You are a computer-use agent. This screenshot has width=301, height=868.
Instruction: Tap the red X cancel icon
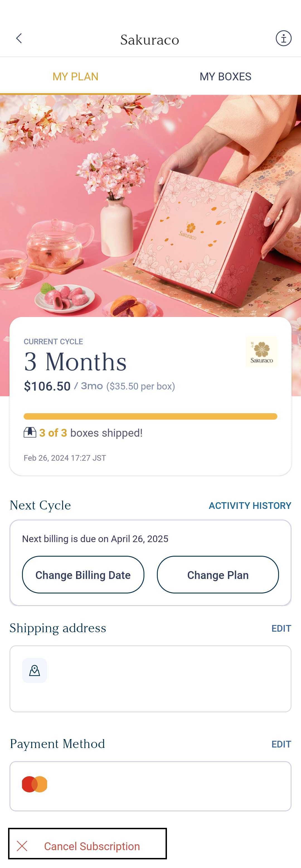[22, 846]
